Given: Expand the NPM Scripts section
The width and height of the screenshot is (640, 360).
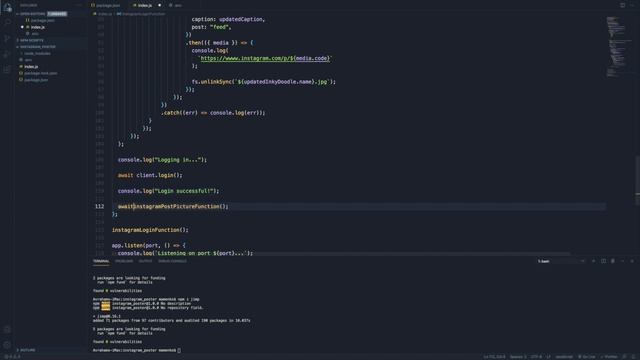Looking at the screenshot, I should pos(32,40).
